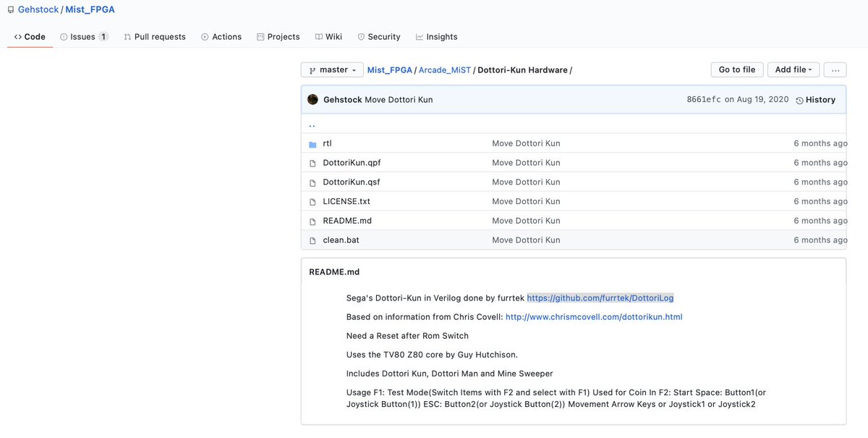
Task: Open the DottoriKun.qpf file
Action: 350,163
